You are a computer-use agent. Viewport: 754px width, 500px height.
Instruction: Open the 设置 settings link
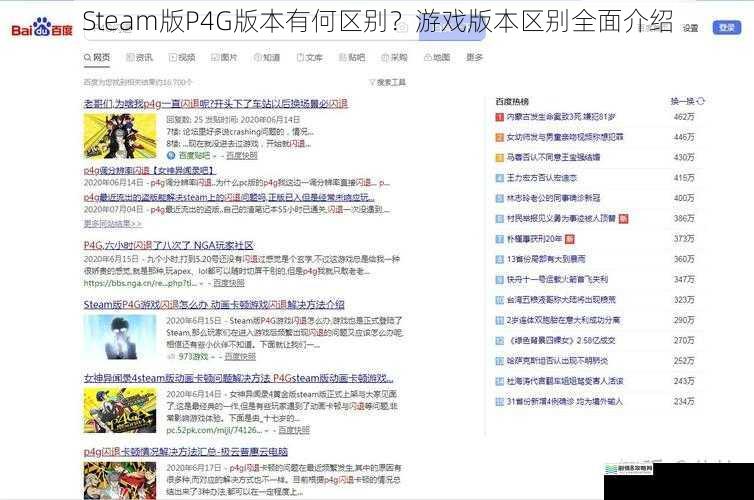click(690, 28)
